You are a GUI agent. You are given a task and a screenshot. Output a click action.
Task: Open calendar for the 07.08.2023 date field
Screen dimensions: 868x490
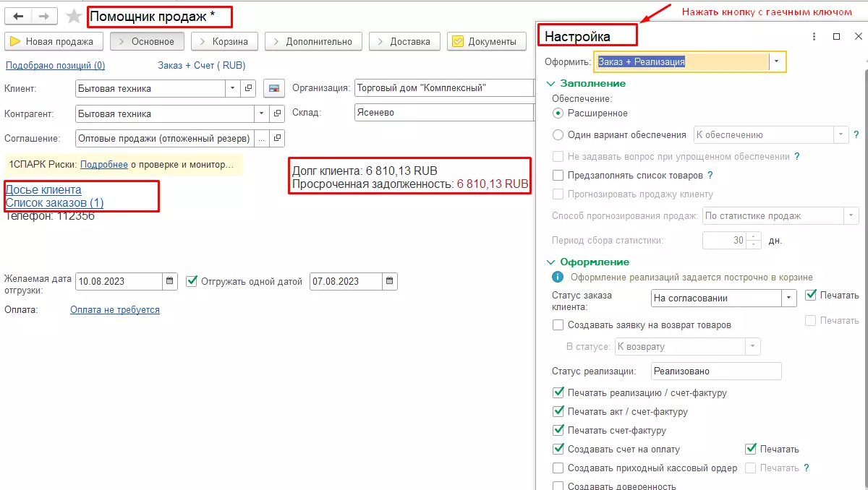coord(389,281)
